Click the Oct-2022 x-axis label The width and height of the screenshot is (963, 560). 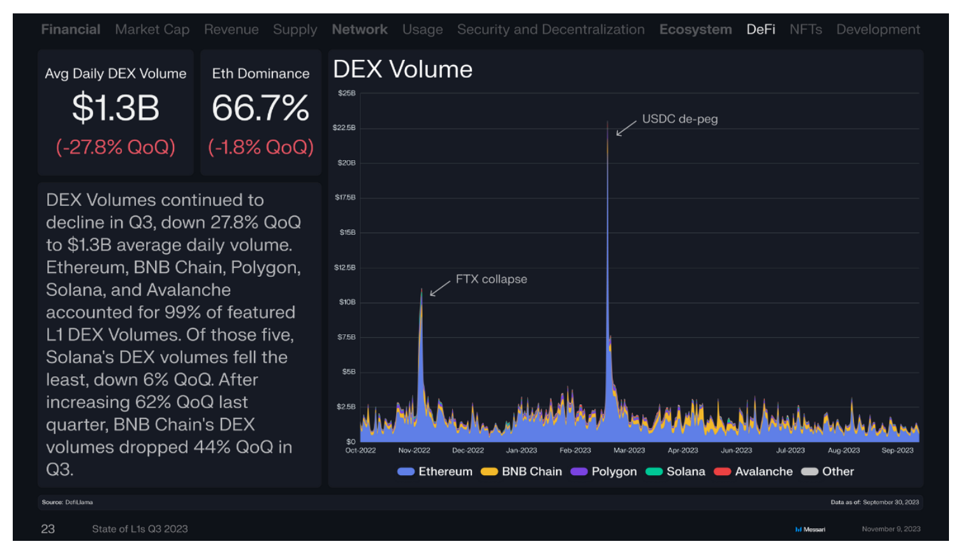[x=360, y=450]
